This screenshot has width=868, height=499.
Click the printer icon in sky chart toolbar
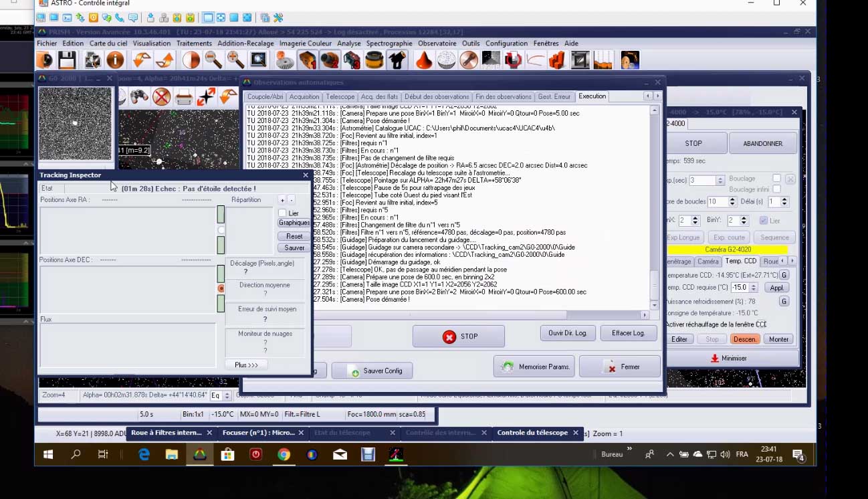tap(183, 98)
